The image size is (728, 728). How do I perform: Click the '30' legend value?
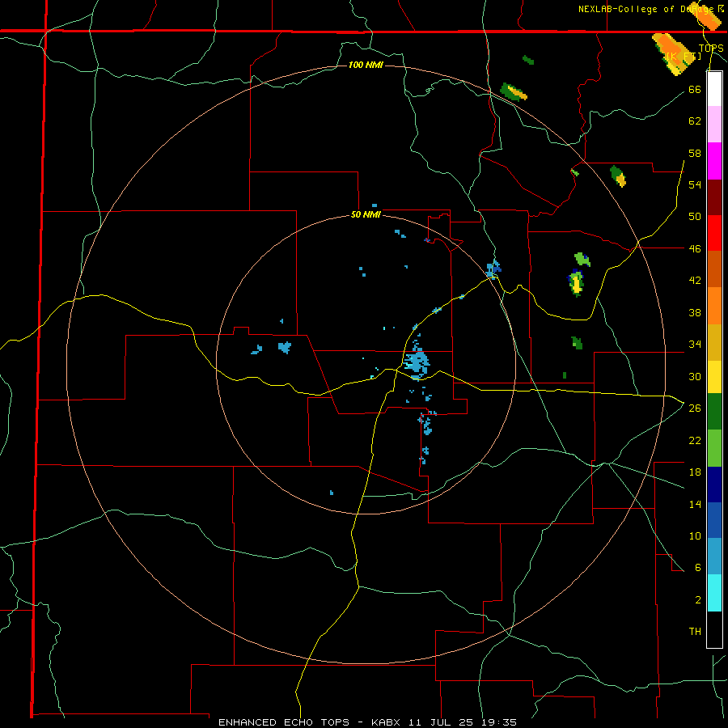click(695, 376)
